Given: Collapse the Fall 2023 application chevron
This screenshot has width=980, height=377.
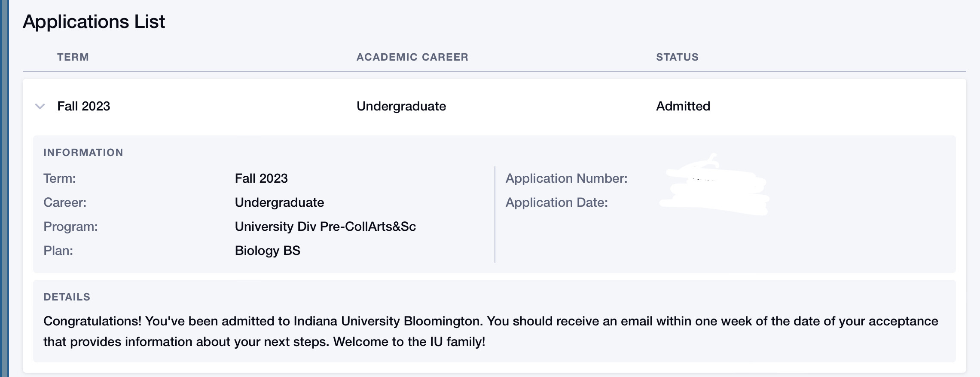Looking at the screenshot, I should click(40, 106).
